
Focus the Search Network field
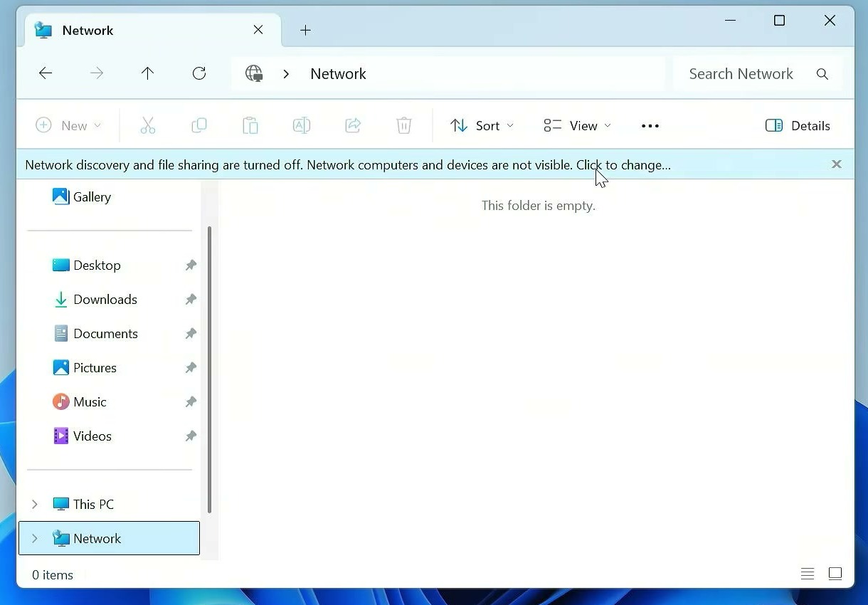click(x=758, y=73)
